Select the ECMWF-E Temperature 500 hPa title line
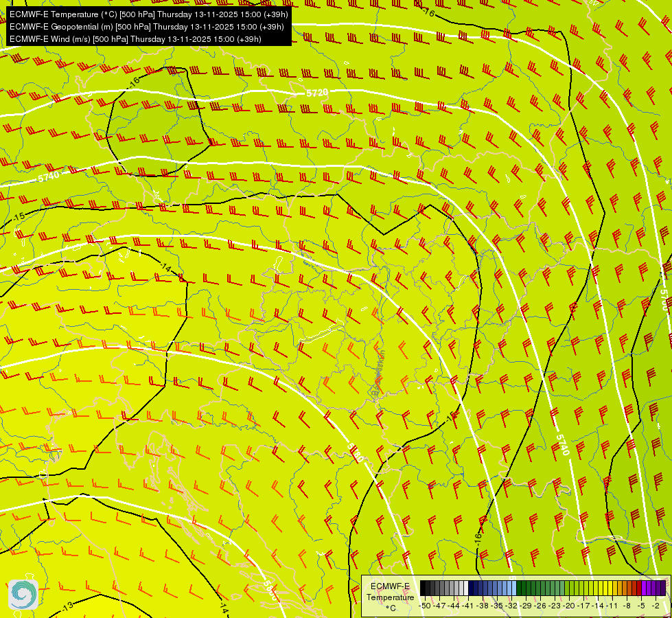Image resolution: width=672 pixels, height=618 pixels. pos(148,14)
